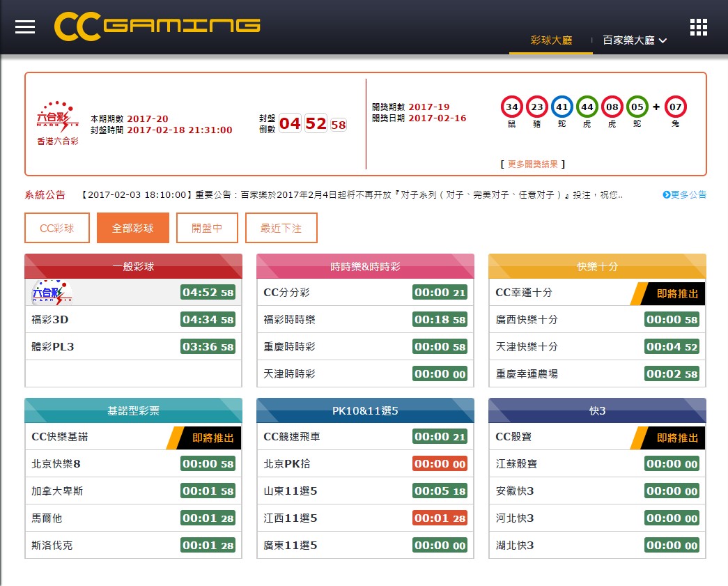Screen dimensions: 728x586
Task: Click lottery ball number 41
Action: click(562, 107)
